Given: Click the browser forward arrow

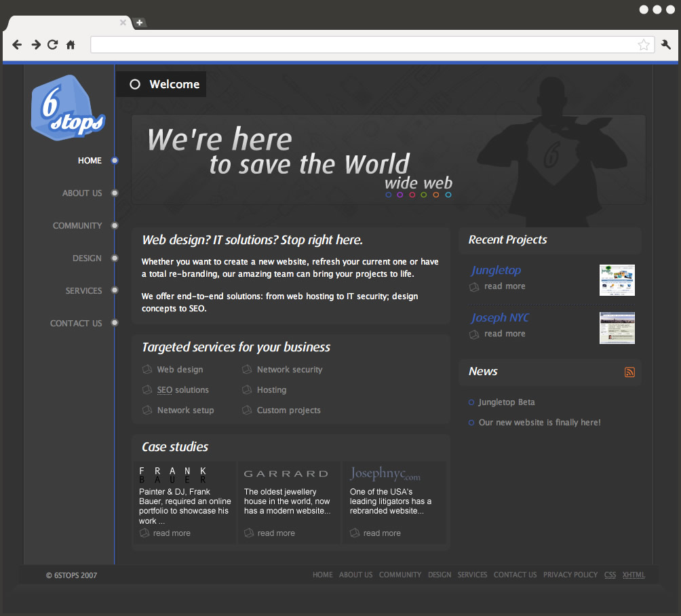Looking at the screenshot, I should coord(35,45).
